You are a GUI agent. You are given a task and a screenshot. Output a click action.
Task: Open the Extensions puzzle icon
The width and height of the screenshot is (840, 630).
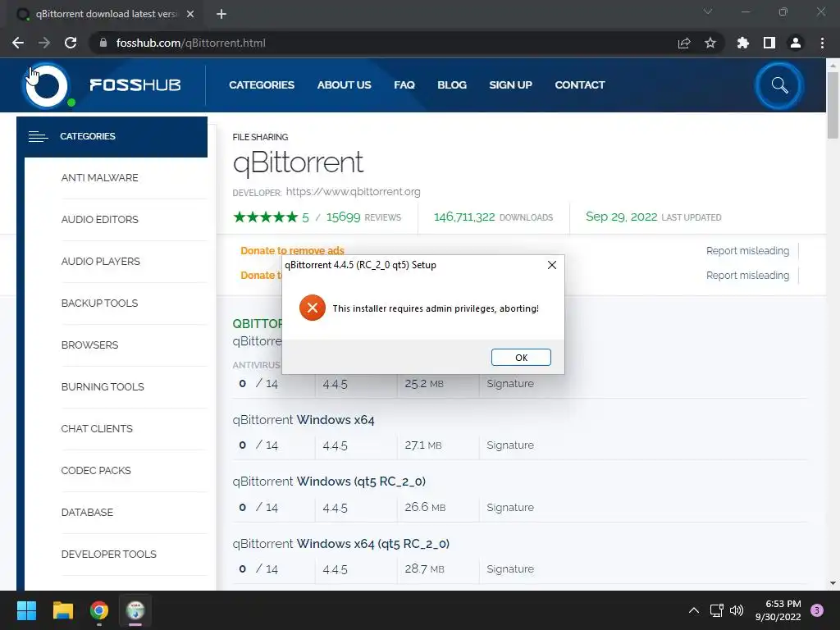pos(742,43)
